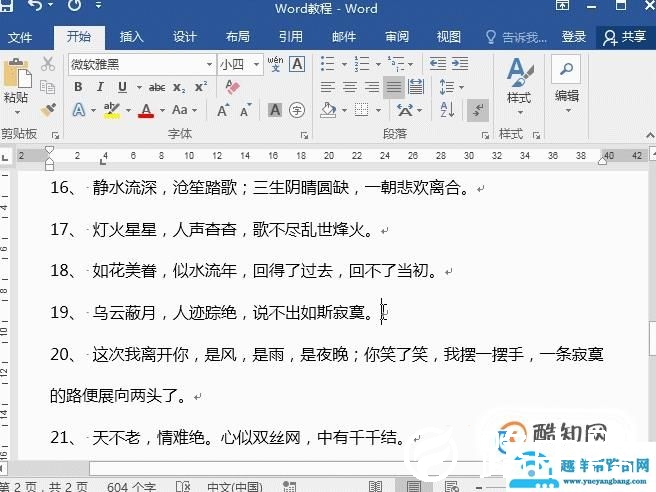This screenshot has height=492, width=656.
Task: Toggle character shading A button
Action: (275, 110)
